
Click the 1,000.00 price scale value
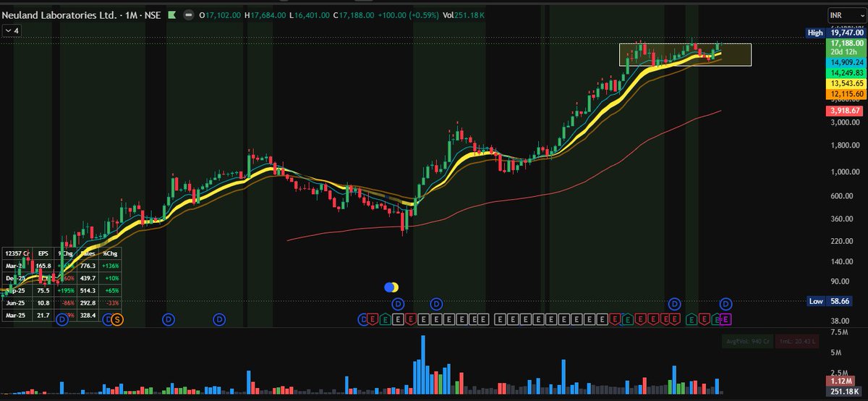pyautogui.click(x=846, y=172)
